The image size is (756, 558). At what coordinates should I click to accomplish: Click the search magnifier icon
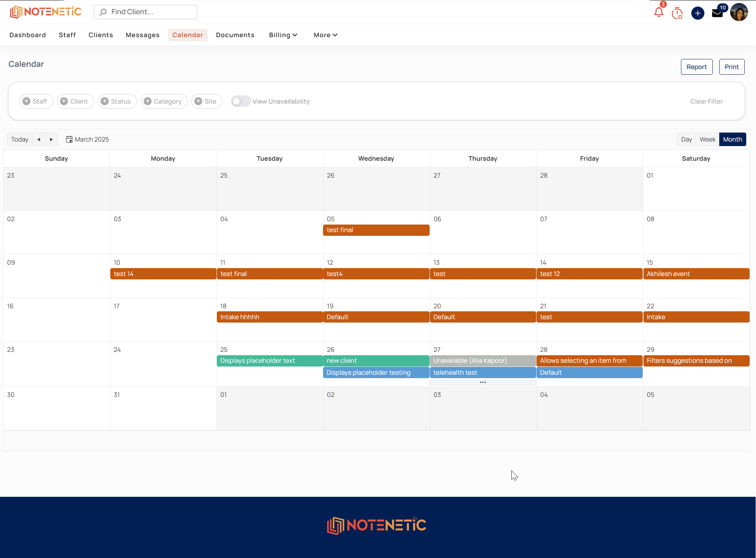tap(103, 12)
